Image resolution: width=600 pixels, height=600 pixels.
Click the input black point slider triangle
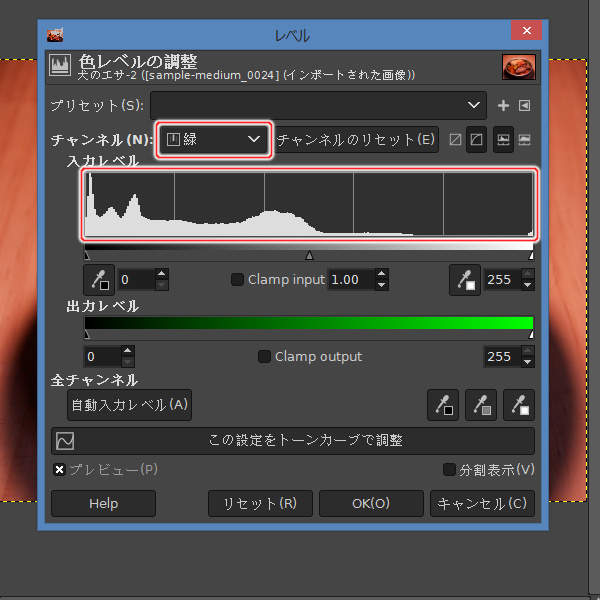click(x=87, y=256)
